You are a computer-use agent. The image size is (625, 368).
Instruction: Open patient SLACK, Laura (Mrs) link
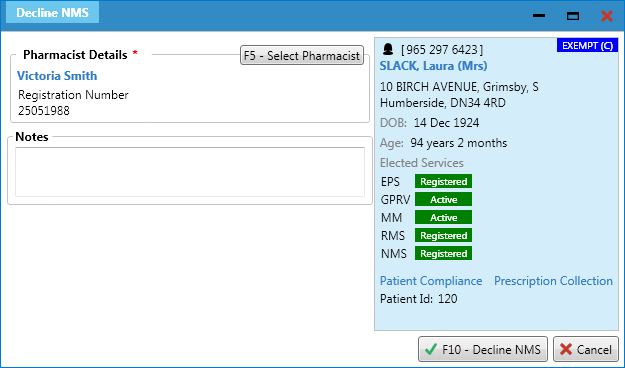point(433,66)
